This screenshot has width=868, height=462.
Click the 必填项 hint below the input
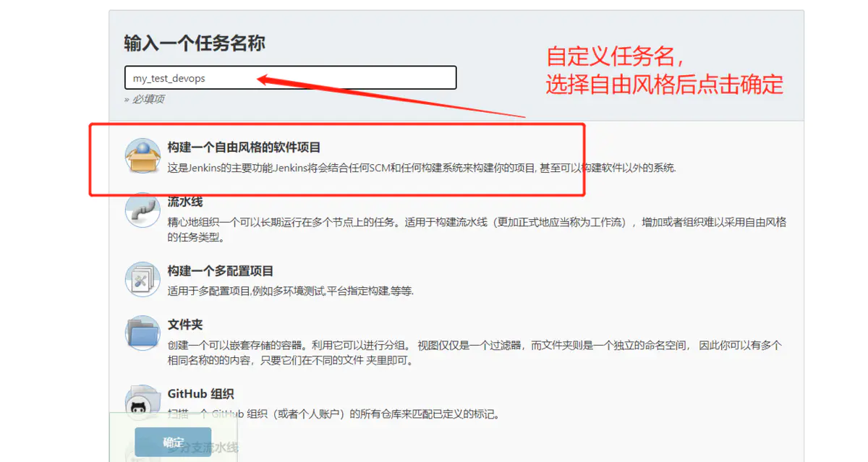click(x=145, y=99)
